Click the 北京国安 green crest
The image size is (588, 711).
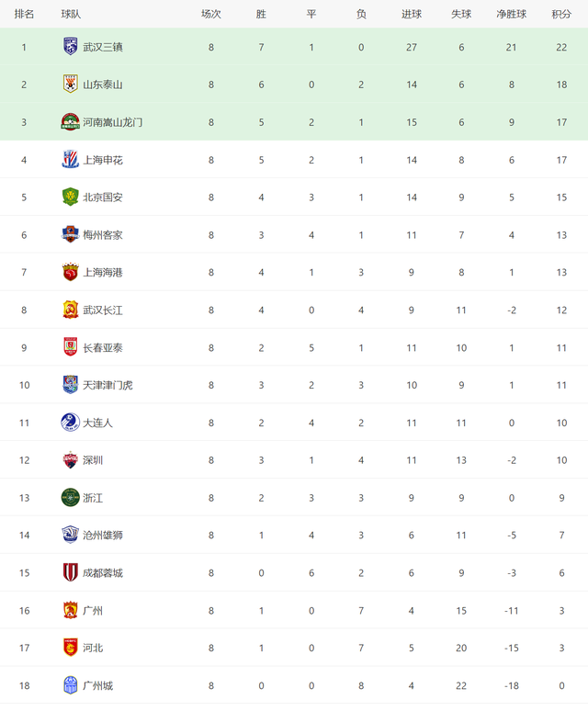click(70, 197)
